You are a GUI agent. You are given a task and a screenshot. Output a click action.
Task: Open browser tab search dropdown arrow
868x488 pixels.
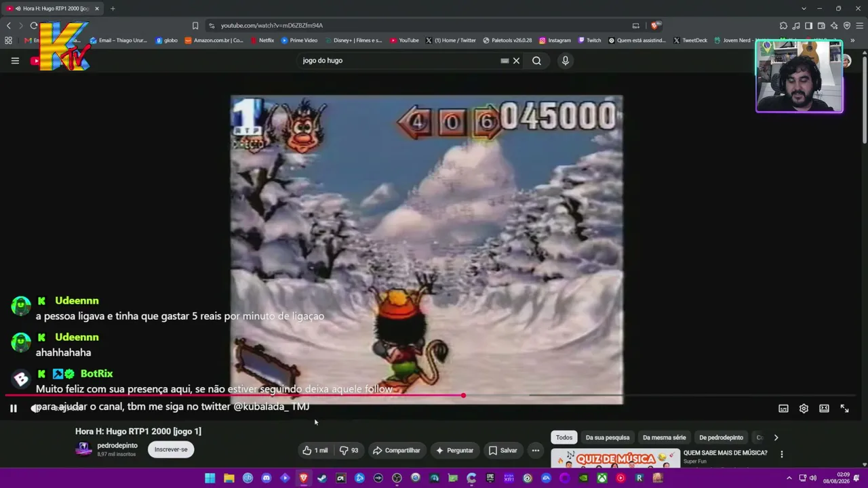[x=804, y=9]
